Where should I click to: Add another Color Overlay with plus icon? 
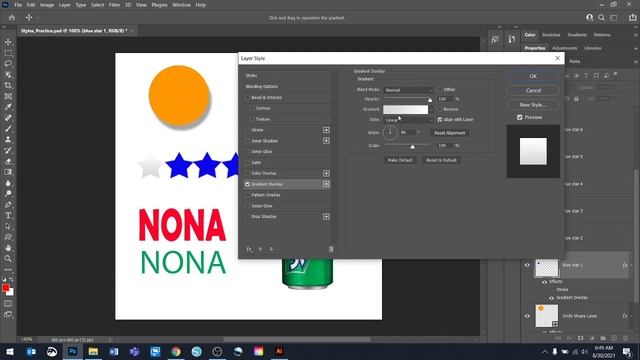click(x=326, y=173)
